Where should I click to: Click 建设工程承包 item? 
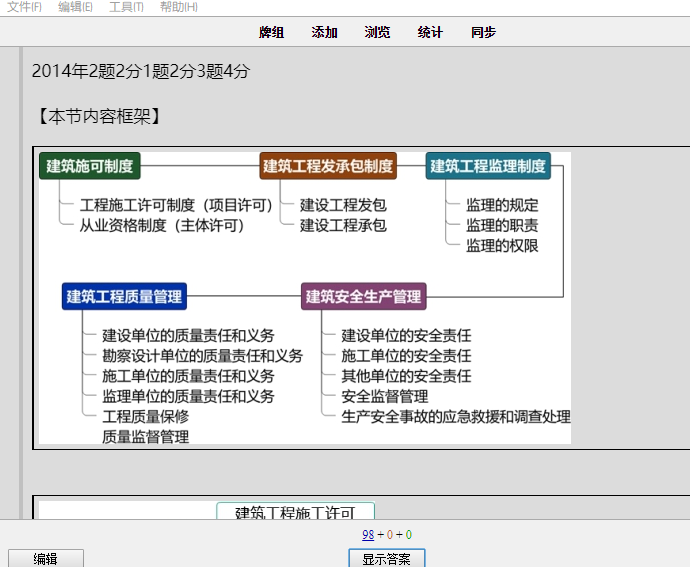(x=343, y=225)
